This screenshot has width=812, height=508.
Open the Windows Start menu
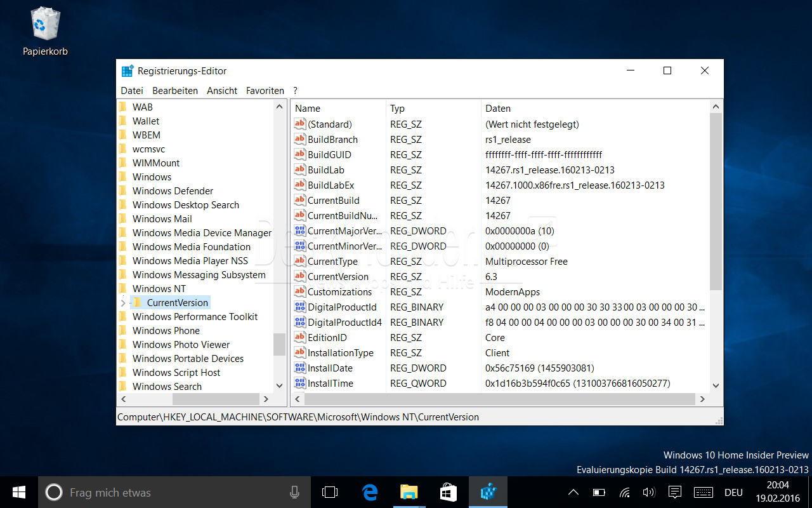[x=19, y=492]
